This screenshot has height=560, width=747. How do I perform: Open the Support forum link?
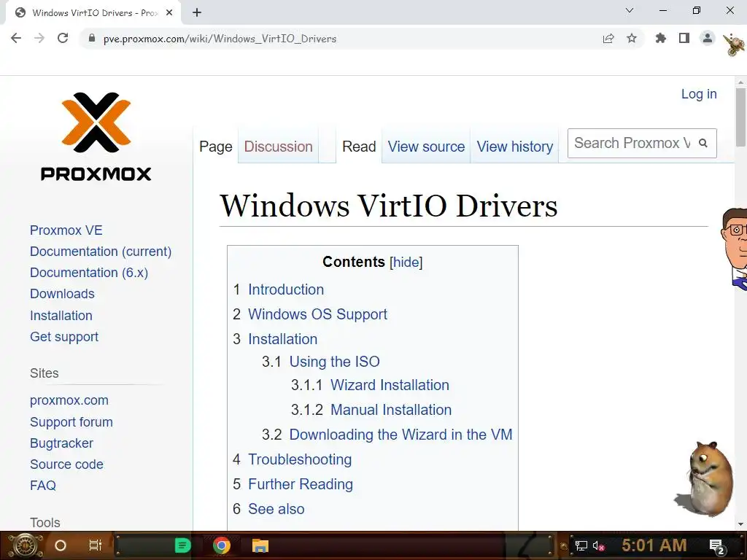[x=71, y=422]
